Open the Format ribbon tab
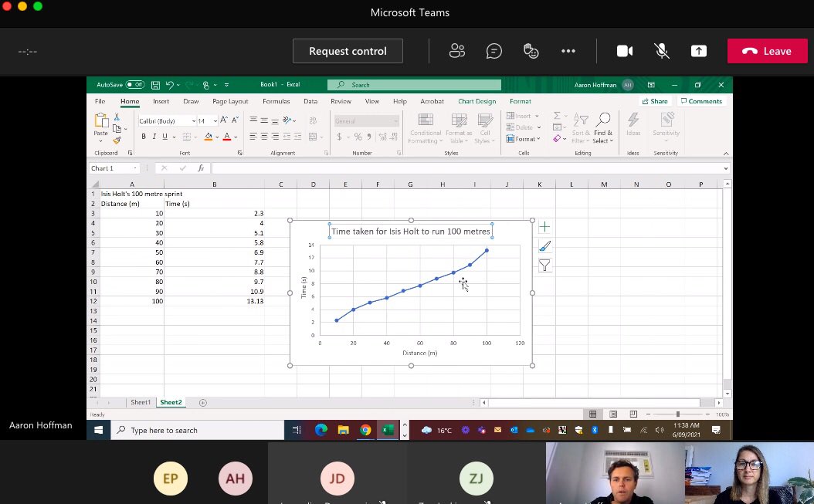Image resolution: width=814 pixels, height=504 pixels. pos(521,101)
